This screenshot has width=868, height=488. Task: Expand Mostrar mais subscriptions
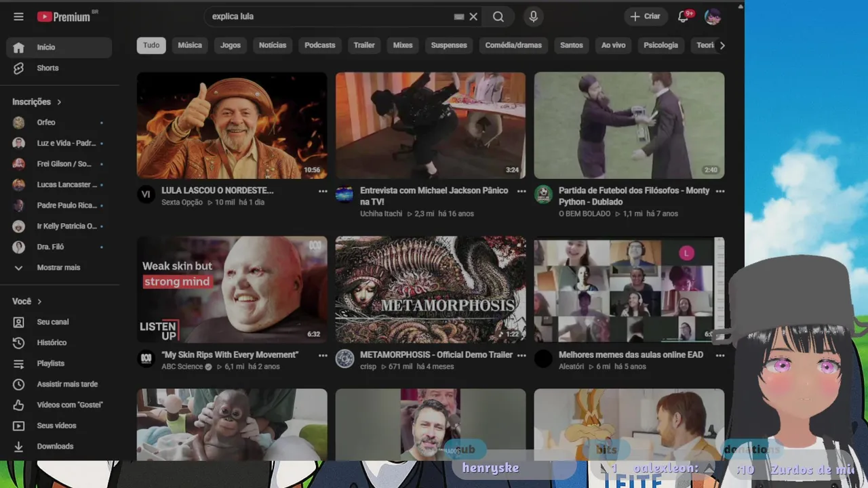(59, 268)
